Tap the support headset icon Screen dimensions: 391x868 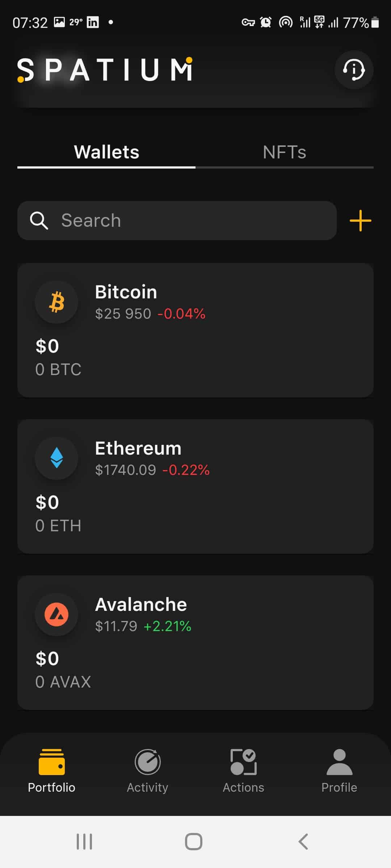[354, 69]
